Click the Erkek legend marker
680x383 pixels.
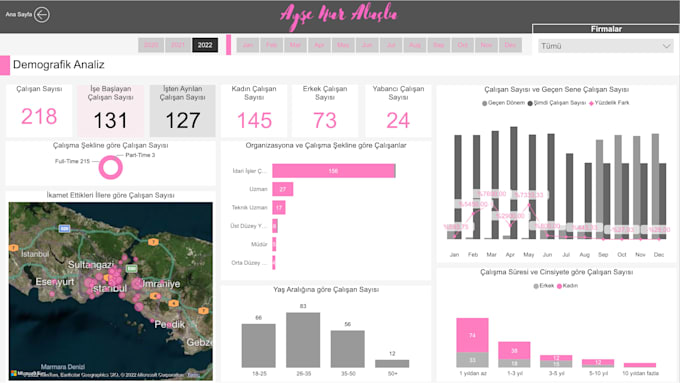pos(536,286)
